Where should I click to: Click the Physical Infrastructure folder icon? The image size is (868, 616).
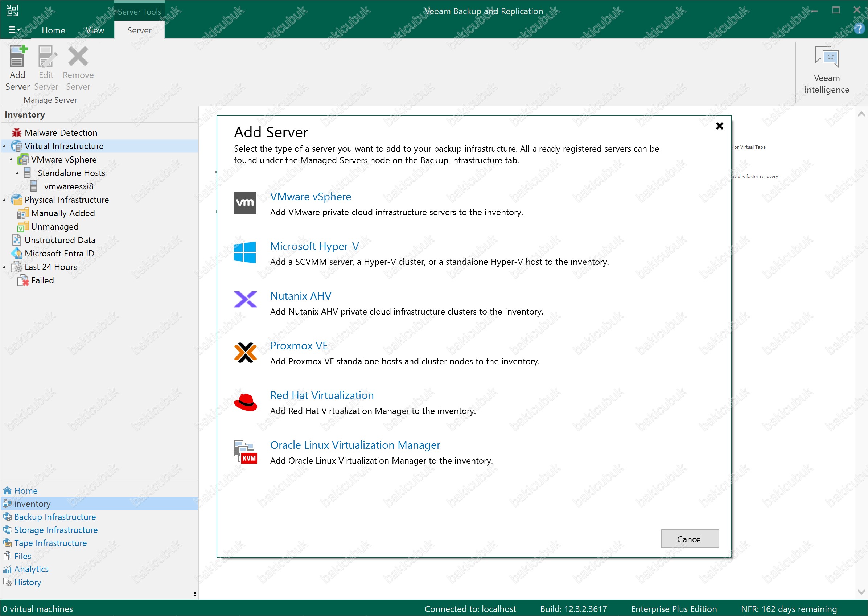coord(17,200)
